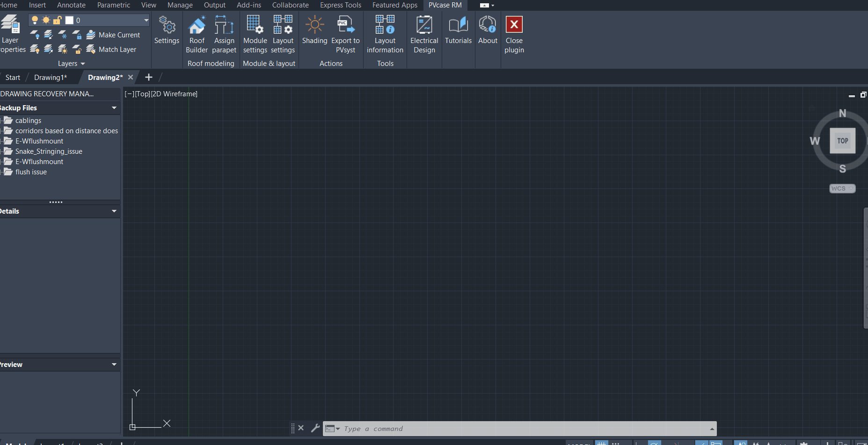Click the red Close plugin button

coord(514,34)
